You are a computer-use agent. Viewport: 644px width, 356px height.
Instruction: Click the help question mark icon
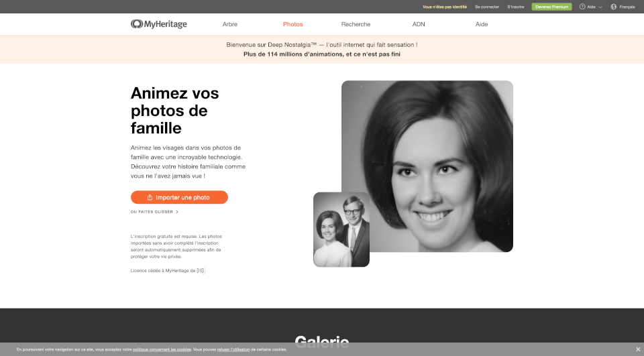click(582, 7)
